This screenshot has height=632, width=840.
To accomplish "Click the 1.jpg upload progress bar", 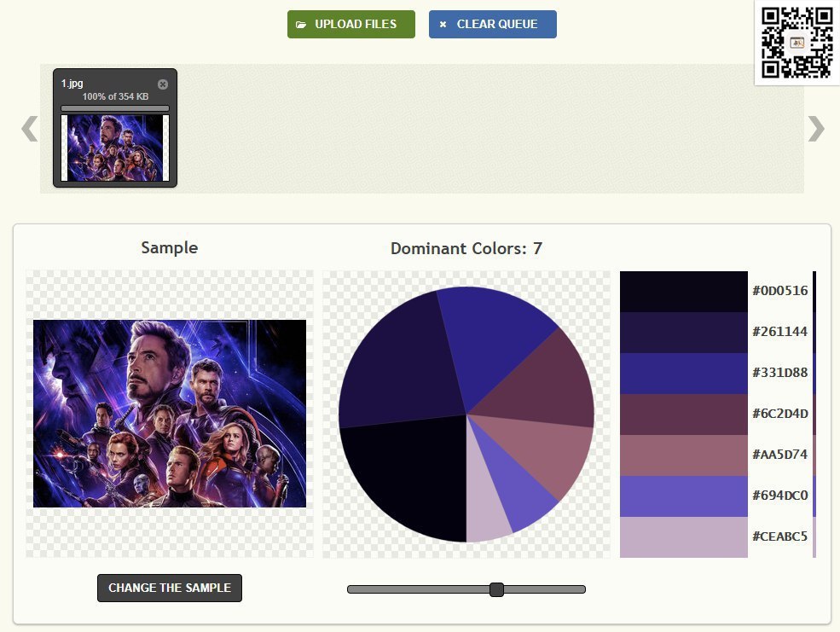I will [x=115, y=108].
